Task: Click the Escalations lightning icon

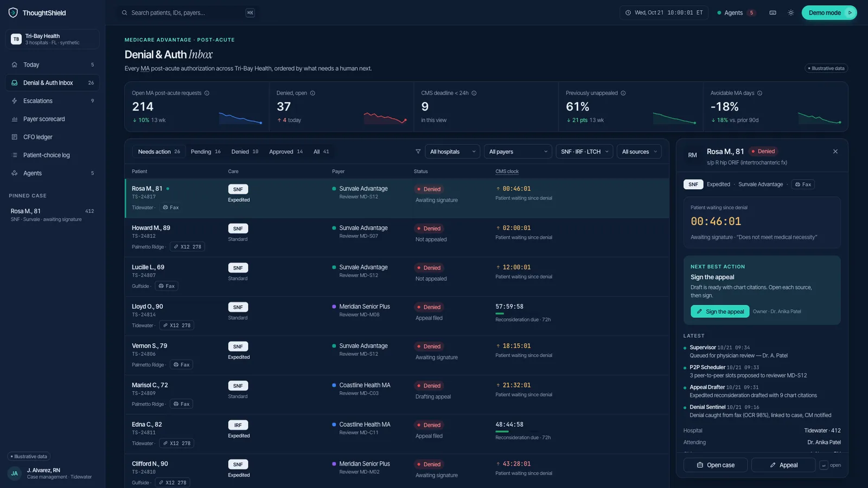Action: pyautogui.click(x=15, y=101)
